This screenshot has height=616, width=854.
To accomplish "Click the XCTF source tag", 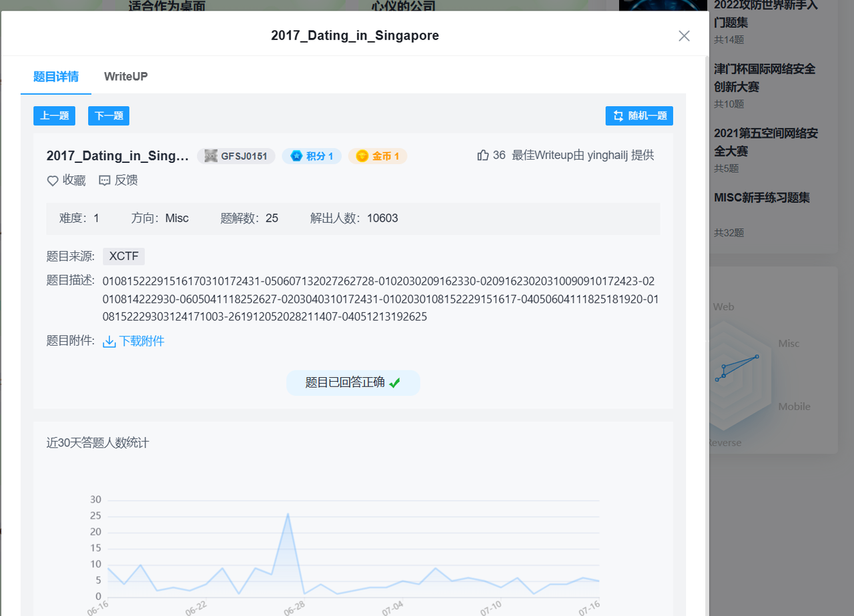I will coord(123,256).
